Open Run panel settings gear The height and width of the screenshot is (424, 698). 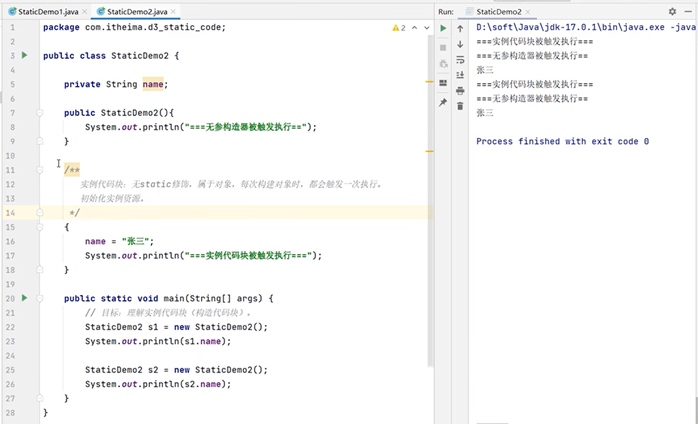[672, 12]
